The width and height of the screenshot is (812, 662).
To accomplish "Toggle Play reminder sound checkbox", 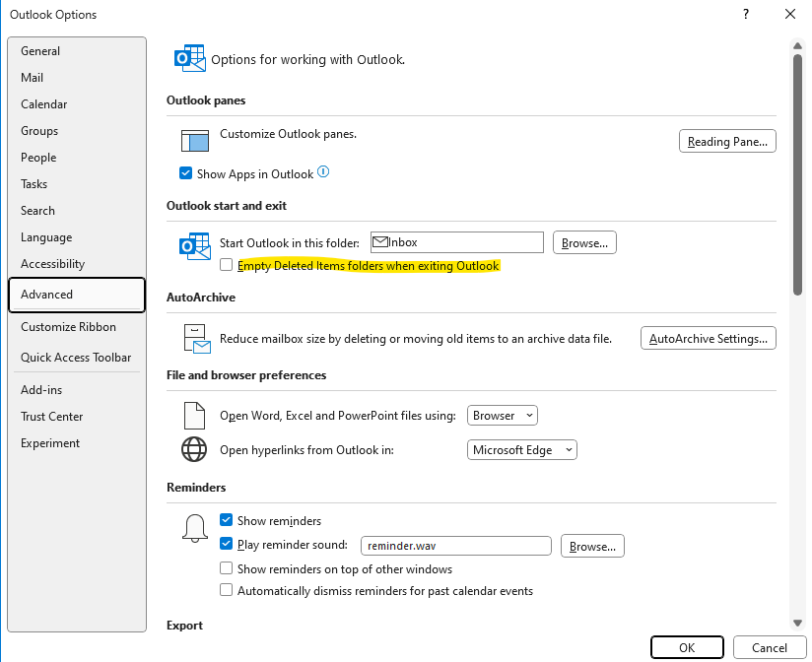I will (x=227, y=544).
